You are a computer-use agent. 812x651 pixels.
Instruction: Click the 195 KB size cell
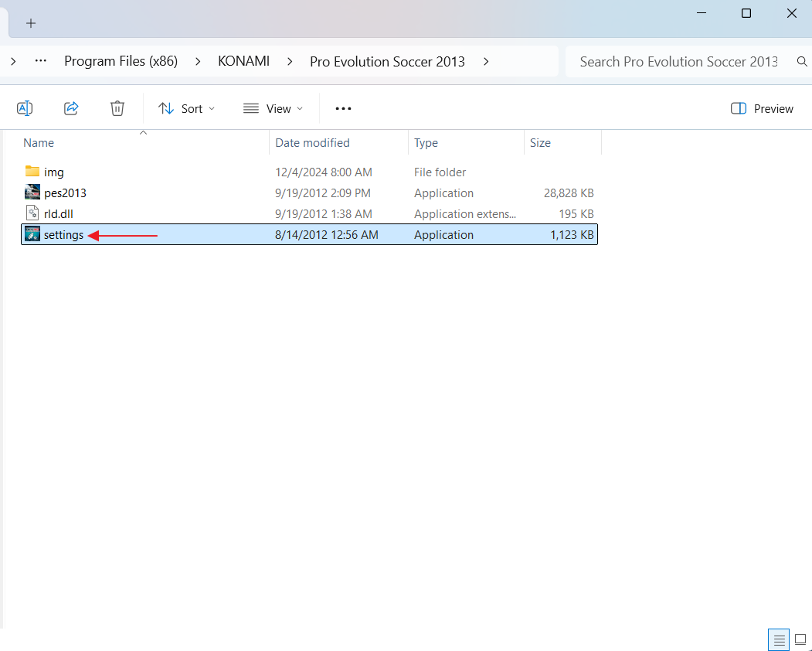576,213
